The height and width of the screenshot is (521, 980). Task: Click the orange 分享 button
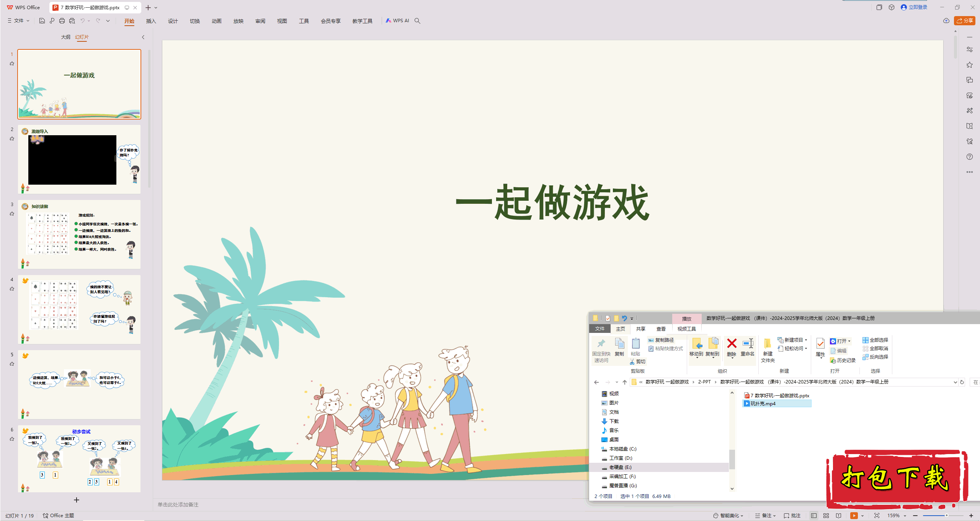965,21
